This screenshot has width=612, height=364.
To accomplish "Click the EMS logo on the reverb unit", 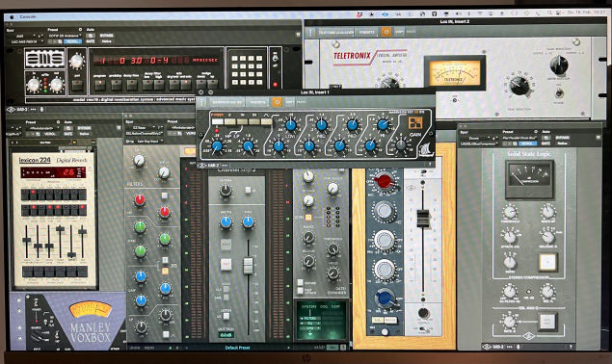I will point(44,58).
